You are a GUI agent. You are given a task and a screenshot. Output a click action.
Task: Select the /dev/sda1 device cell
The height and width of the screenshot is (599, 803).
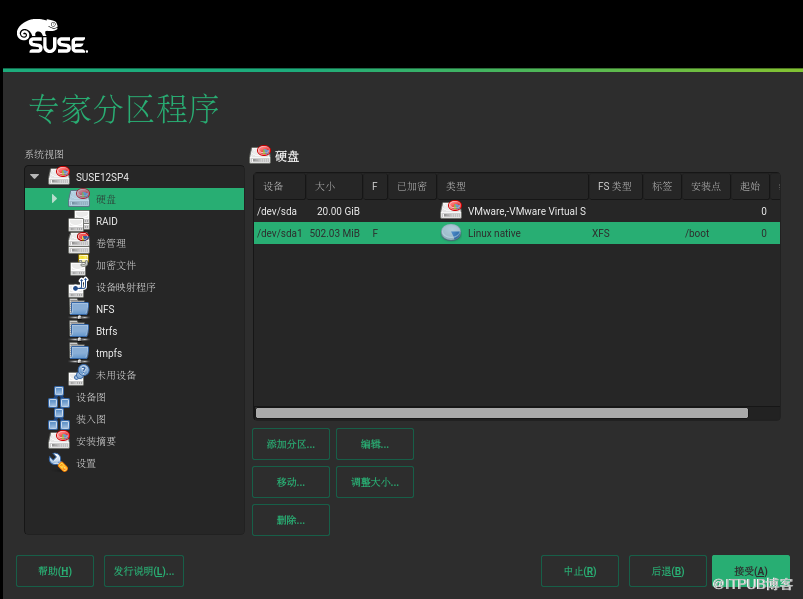tap(279, 233)
